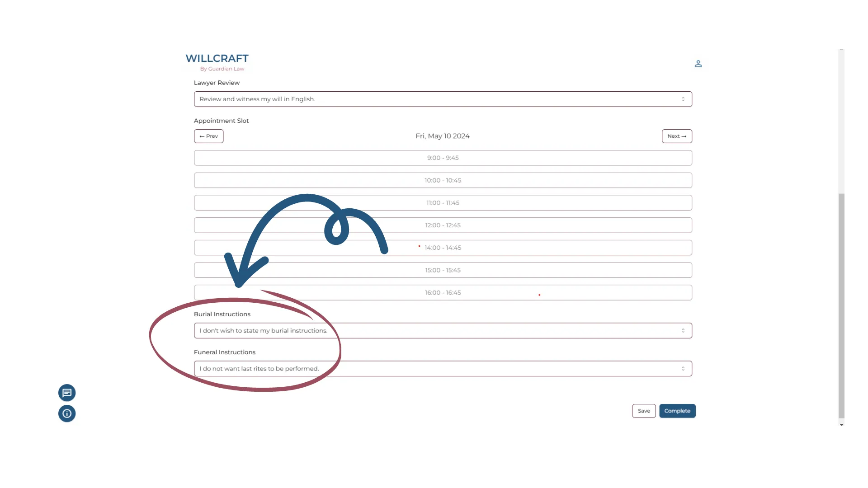
Task: Click the scrollbar down arrow
Action: pyautogui.click(x=841, y=425)
